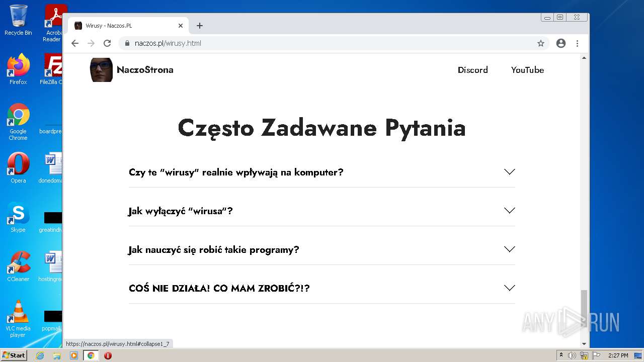
Task: Open the donedoma Word document icon
Action: (51, 167)
